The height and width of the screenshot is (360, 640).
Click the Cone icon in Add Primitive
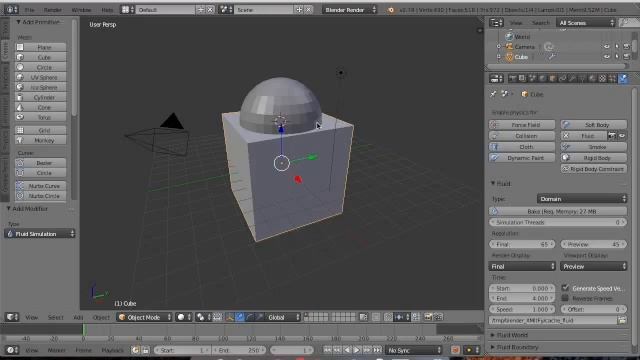(x=20, y=107)
